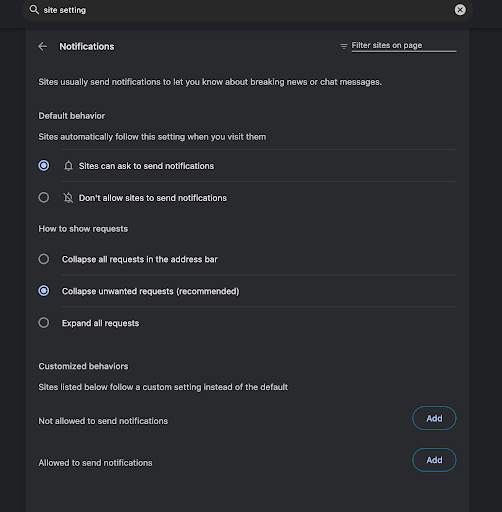Click the filter icon beside Filter sites
Viewport: 502px width, 512px height.
(344, 46)
